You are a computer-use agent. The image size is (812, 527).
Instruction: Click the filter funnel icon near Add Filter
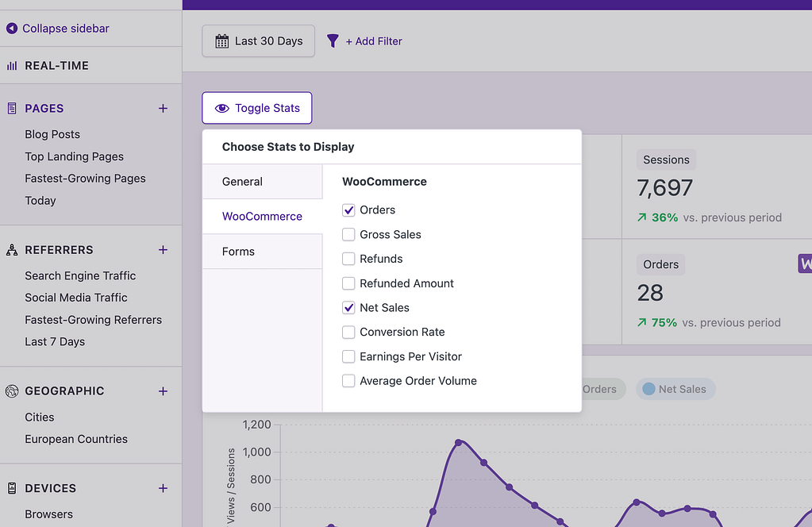click(332, 40)
